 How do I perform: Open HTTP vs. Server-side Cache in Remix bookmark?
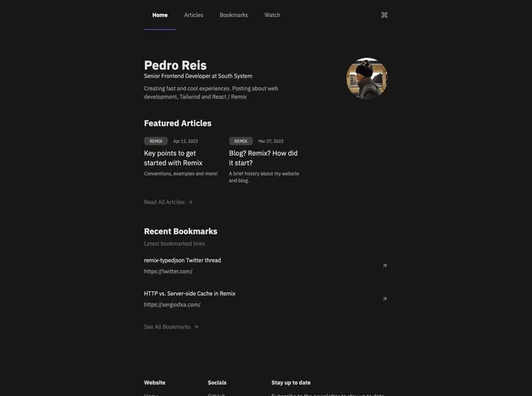click(x=189, y=294)
